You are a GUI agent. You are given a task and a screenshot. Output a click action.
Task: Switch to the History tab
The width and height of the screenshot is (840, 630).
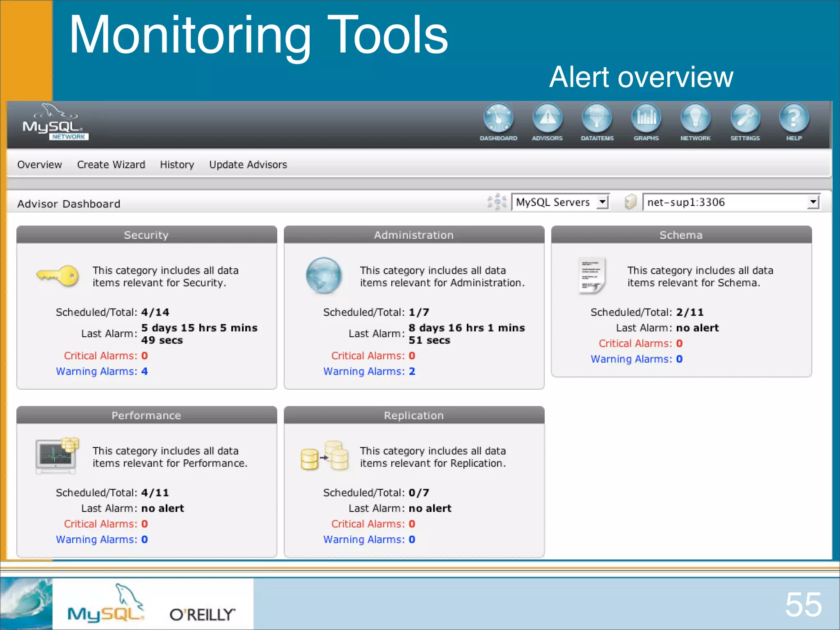tap(177, 164)
